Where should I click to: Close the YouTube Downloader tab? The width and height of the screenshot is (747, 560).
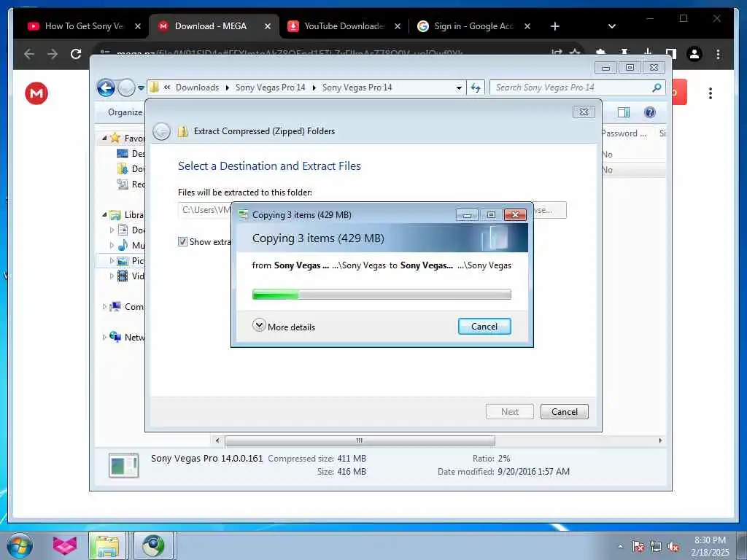coord(398,26)
